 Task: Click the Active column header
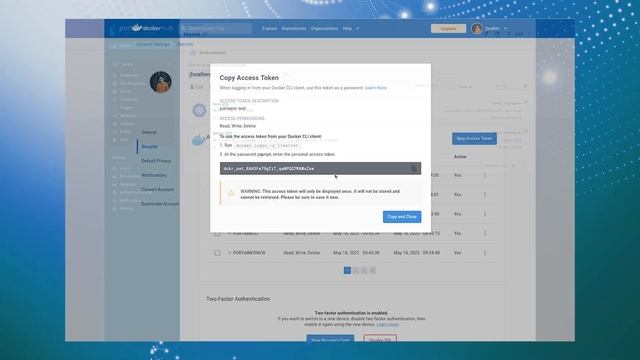click(x=460, y=157)
